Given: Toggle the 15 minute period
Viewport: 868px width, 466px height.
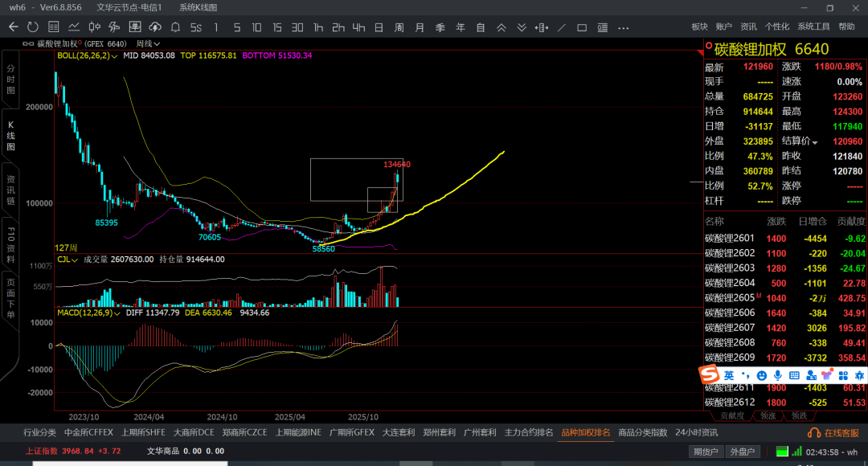Looking at the screenshot, I should click(x=276, y=27).
